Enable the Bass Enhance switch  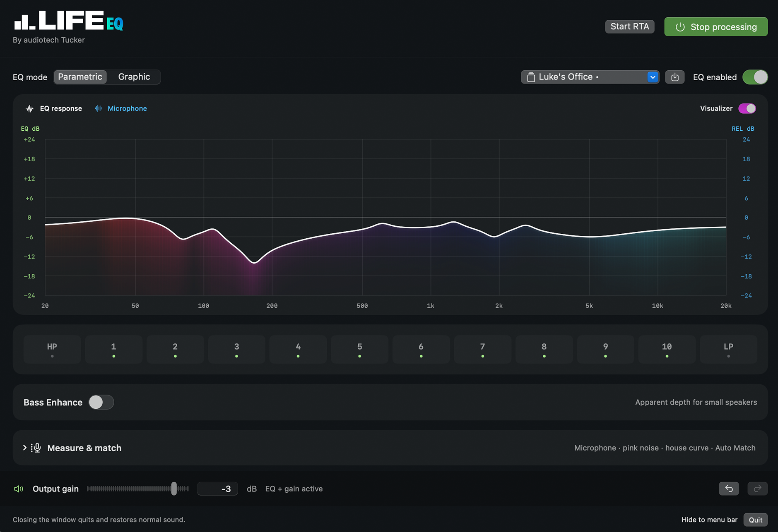coord(101,402)
